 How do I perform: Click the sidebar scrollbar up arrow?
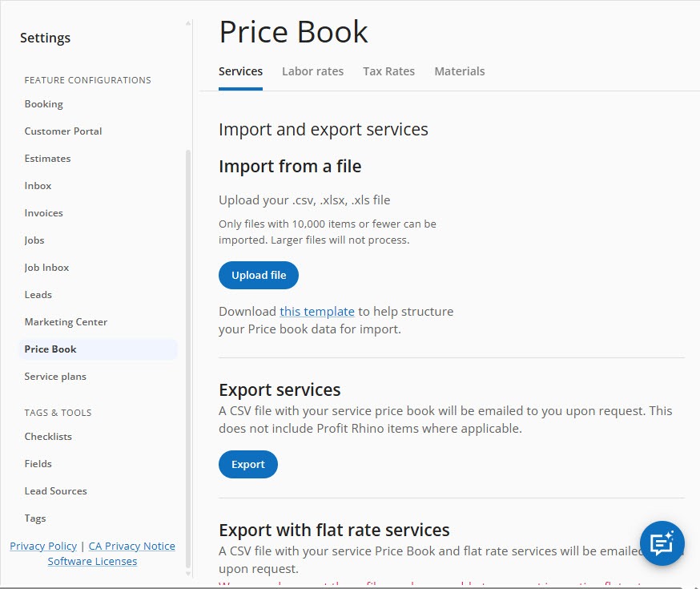[188, 23]
